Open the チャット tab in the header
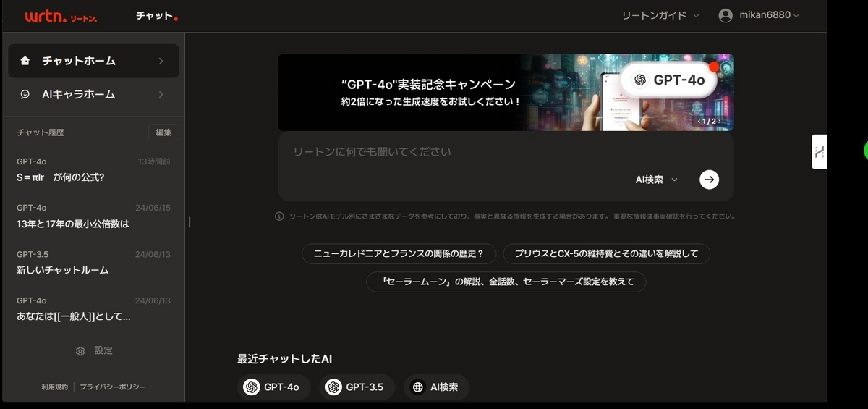This screenshot has height=409, width=868. click(156, 16)
